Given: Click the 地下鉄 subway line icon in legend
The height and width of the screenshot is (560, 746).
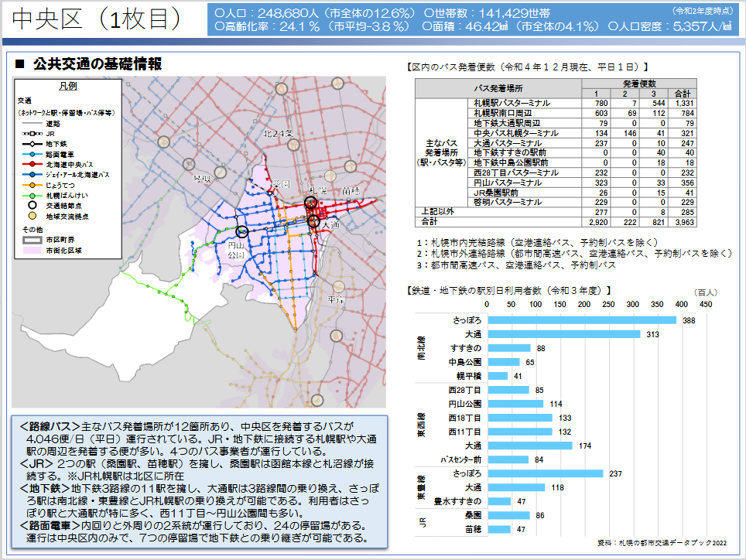Looking at the screenshot, I should (x=33, y=144).
